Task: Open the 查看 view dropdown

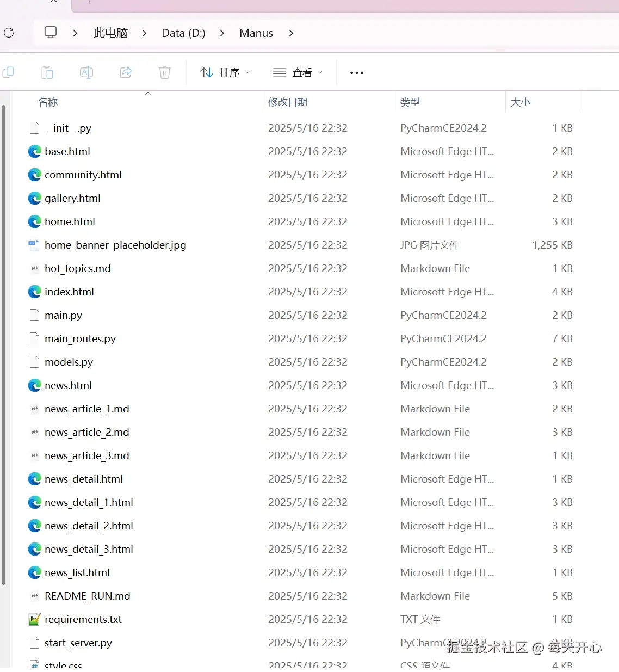Action: [x=298, y=73]
